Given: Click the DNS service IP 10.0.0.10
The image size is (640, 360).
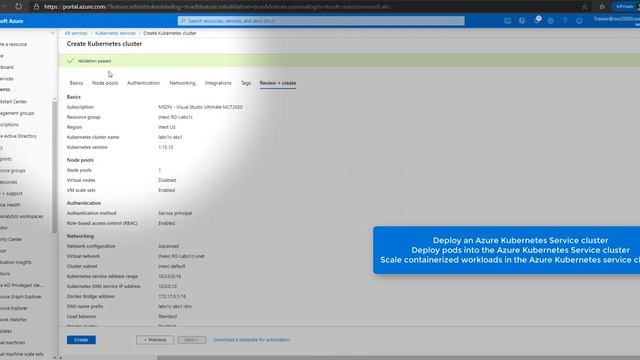Looking at the screenshot, I should (168, 286).
